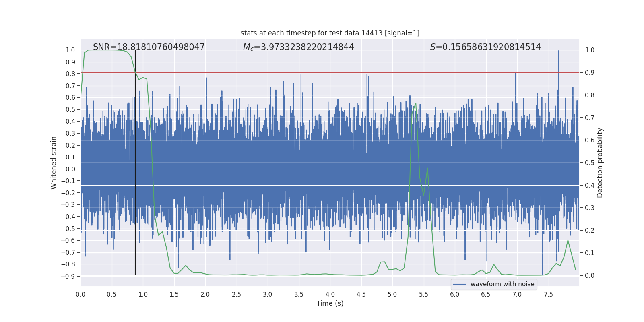Click the S value annotation text
Screen dimensions: 644x322
point(485,47)
